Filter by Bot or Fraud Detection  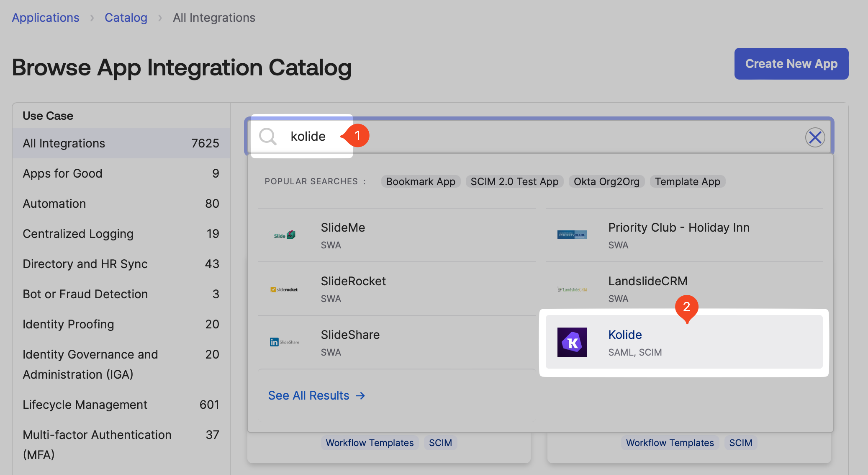click(121, 294)
